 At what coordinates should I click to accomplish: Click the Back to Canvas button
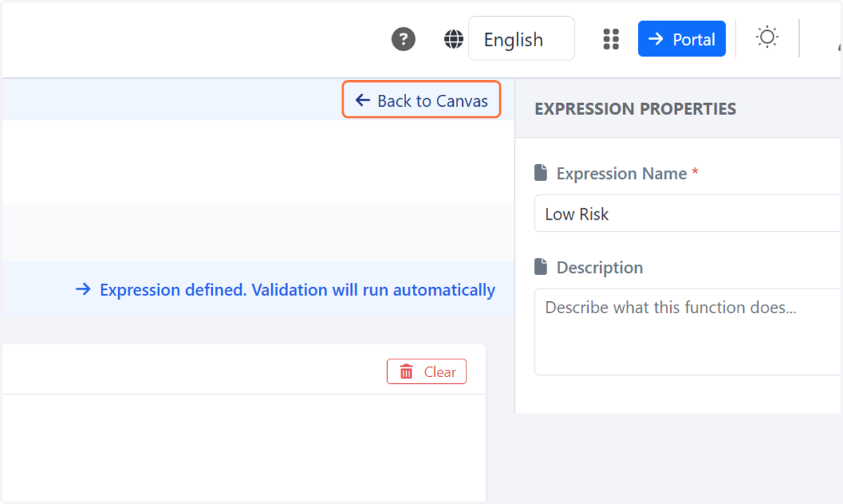(421, 100)
